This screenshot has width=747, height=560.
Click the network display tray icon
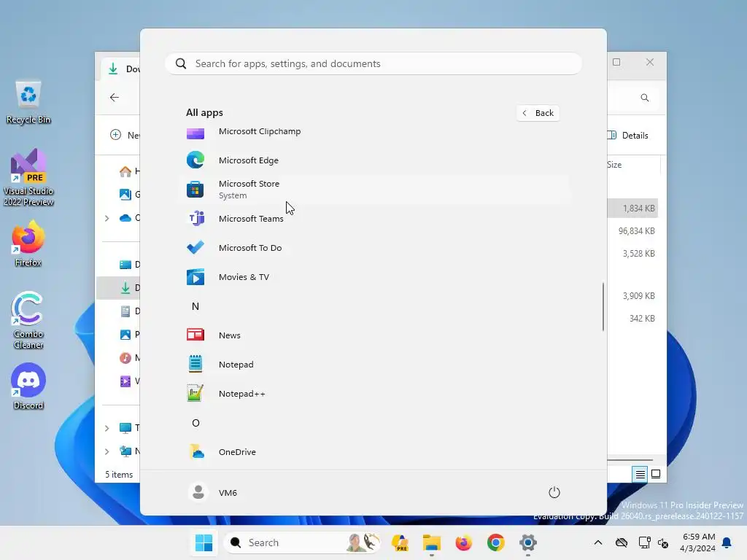[x=644, y=542]
